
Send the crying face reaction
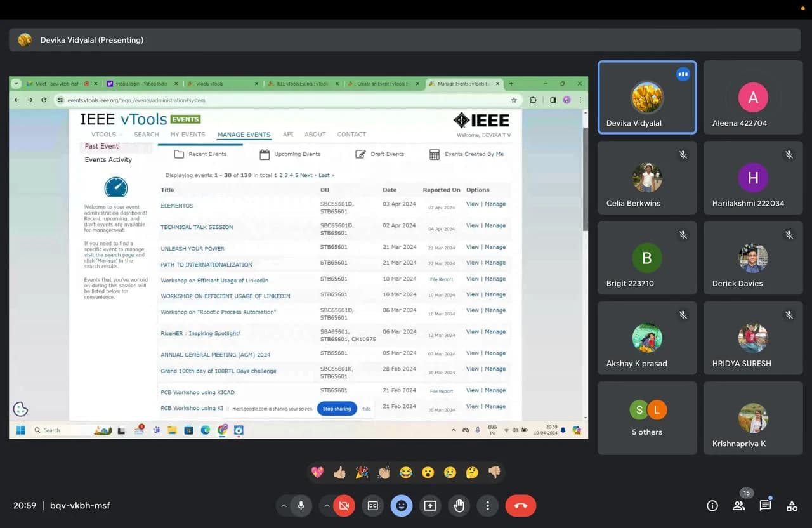pos(450,472)
